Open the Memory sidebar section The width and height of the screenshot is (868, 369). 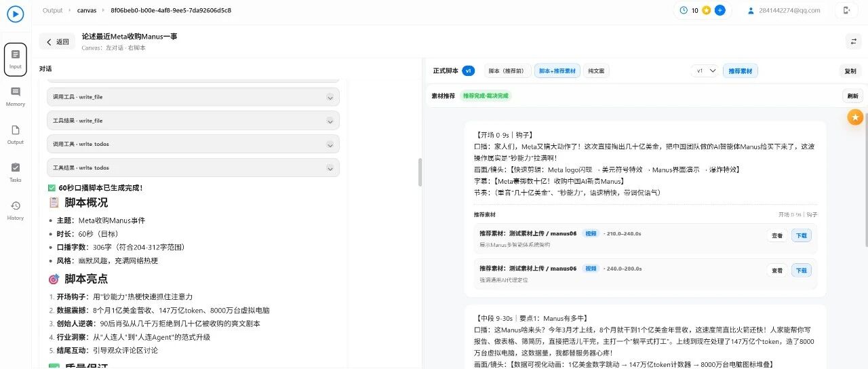(x=16, y=97)
